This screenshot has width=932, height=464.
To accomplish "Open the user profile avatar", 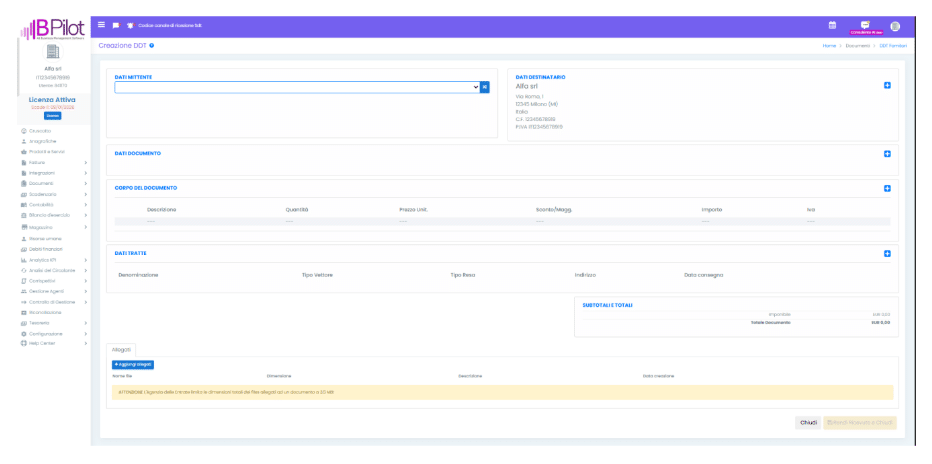I will (x=896, y=25).
